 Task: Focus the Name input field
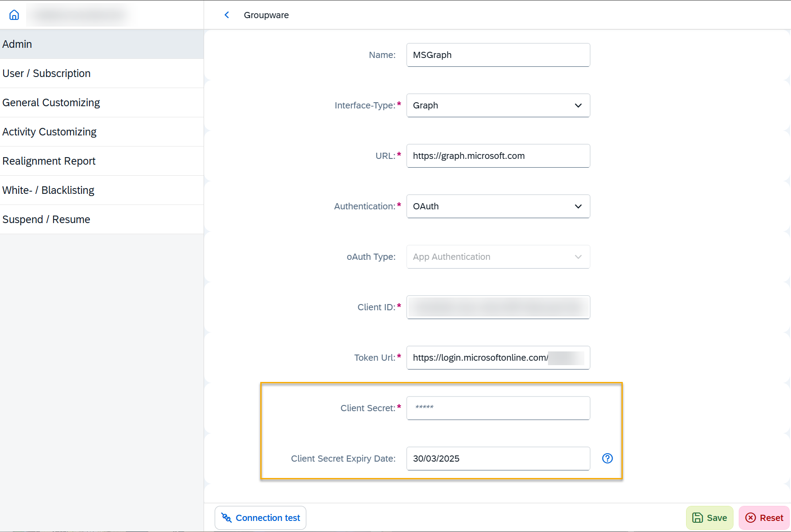click(498, 55)
